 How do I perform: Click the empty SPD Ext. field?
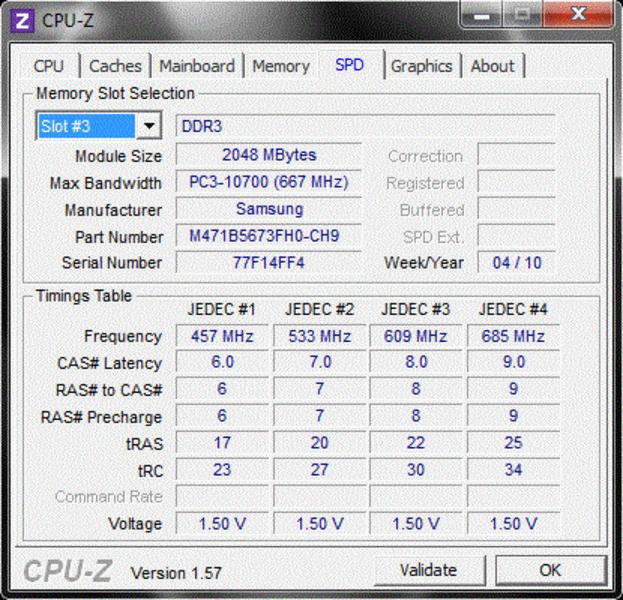click(517, 236)
